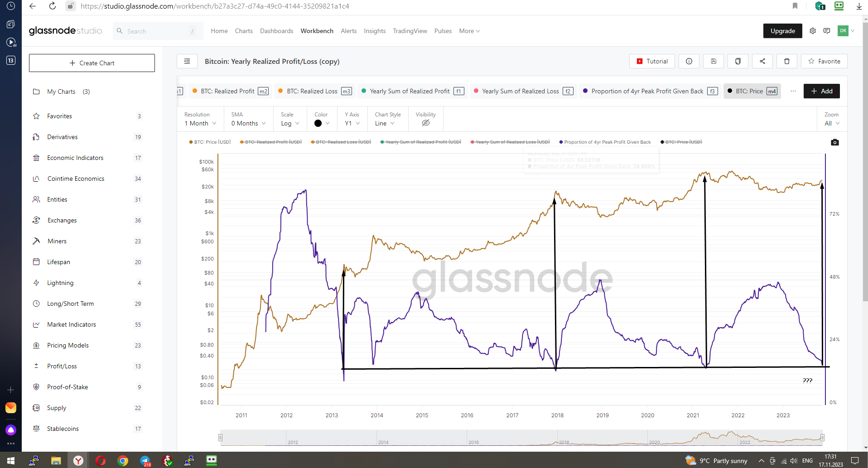Viewport: 868px width, 468px height.
Task: Click the Search input field
Action: click(158, 31)
